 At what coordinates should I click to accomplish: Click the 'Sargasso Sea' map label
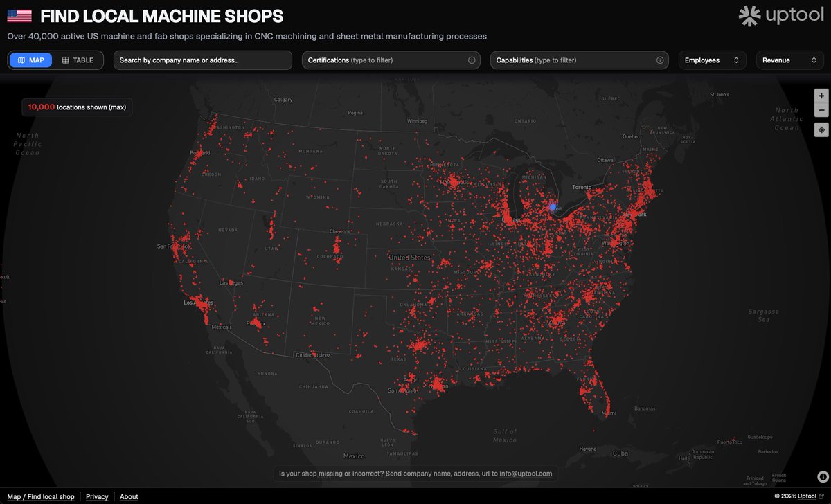[x=764, y=316]
